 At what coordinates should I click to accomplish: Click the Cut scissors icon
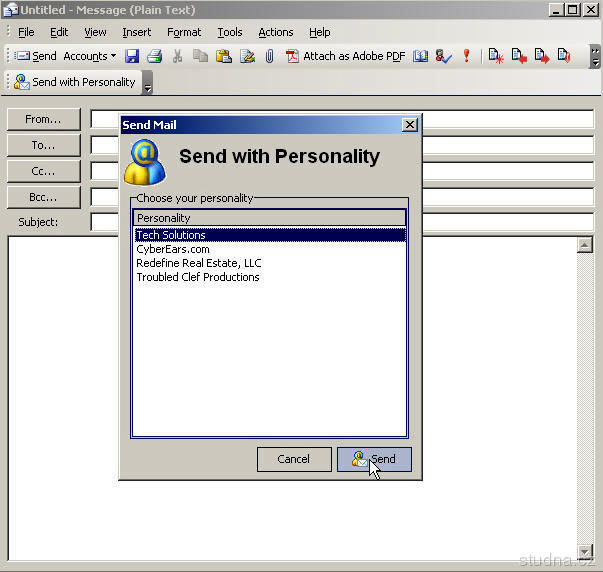[177, 56]
